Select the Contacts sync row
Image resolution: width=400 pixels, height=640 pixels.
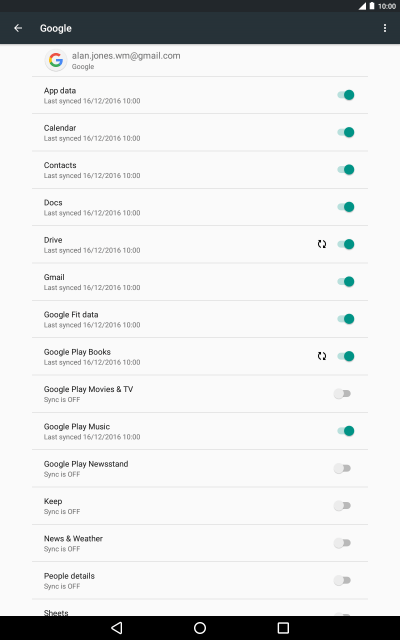[200, 170]
